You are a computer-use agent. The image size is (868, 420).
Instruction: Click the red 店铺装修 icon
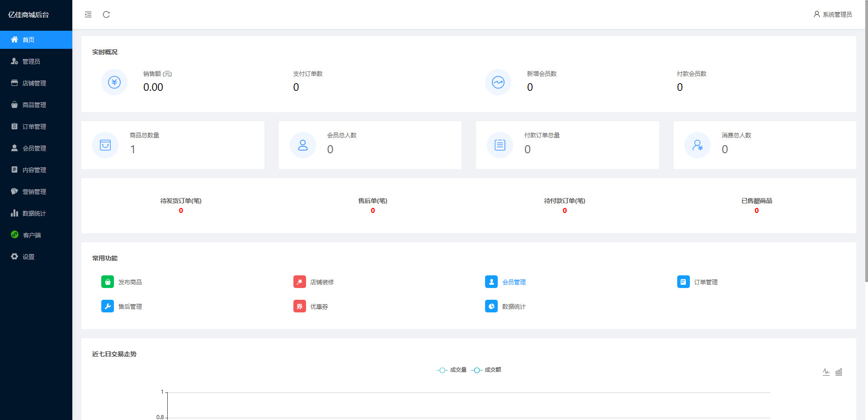300,282
